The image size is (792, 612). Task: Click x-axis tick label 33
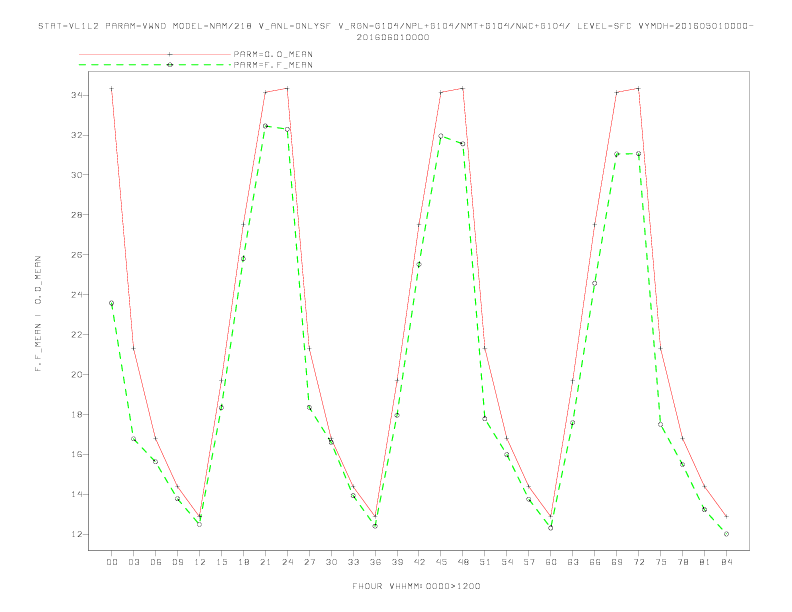tap(353, 562)
